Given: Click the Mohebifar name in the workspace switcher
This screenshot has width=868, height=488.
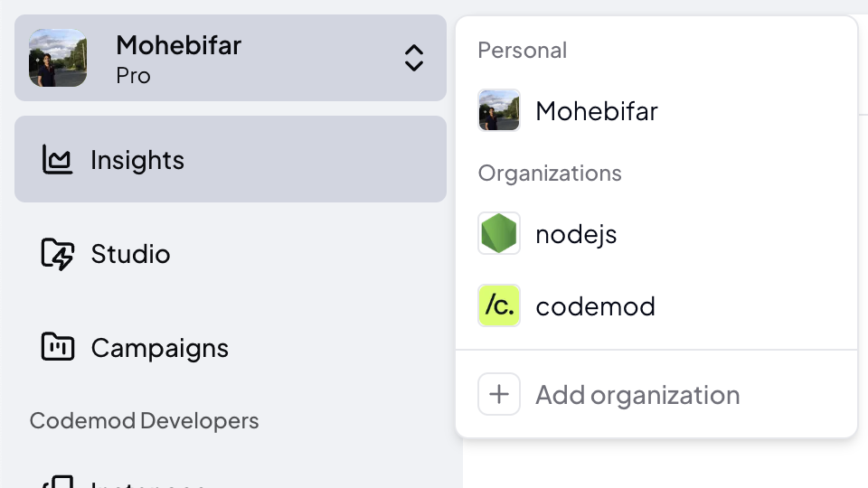Looking at the screenshot, I should click(179, 44).
